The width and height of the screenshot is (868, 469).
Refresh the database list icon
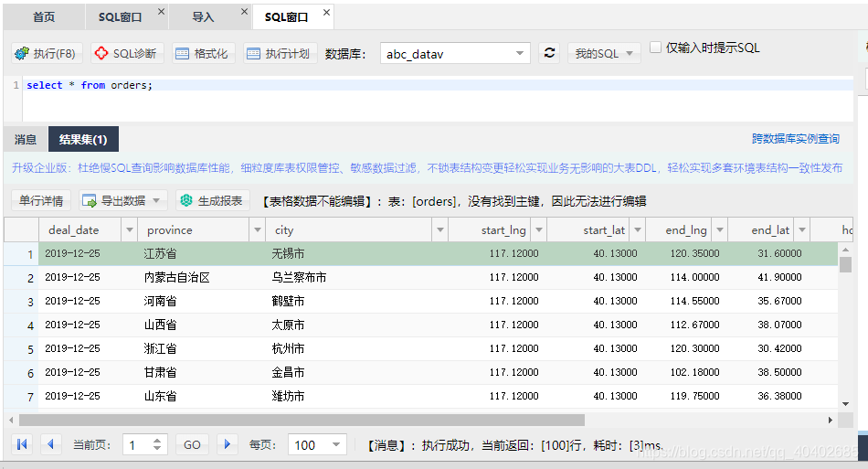549,53
